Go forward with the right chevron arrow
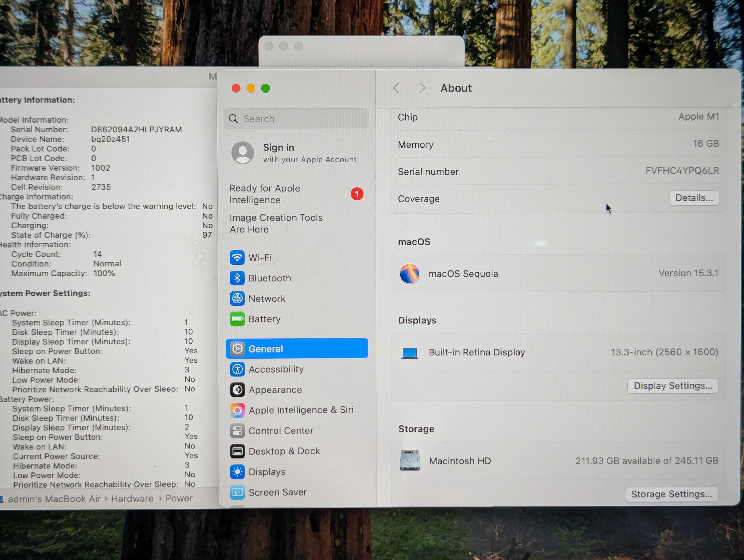Screen dimensions: 744x560 click(x=422, y=88)
